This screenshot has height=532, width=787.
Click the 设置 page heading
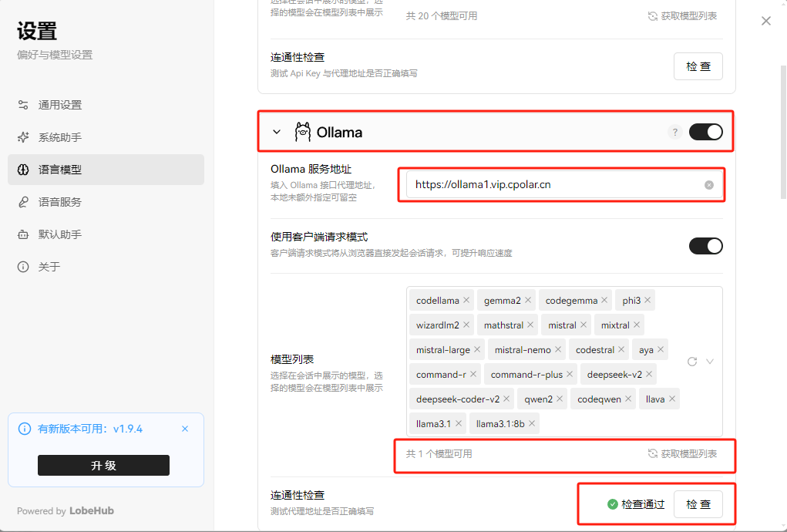click(37, 31)
